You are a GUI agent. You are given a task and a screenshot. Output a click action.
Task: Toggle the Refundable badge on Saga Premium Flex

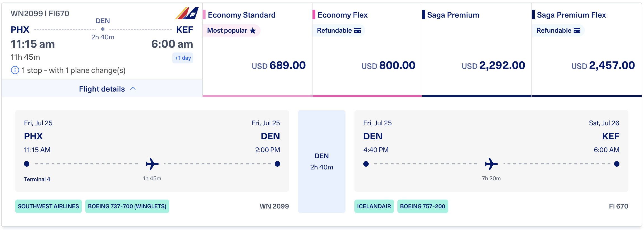[557, 30]
